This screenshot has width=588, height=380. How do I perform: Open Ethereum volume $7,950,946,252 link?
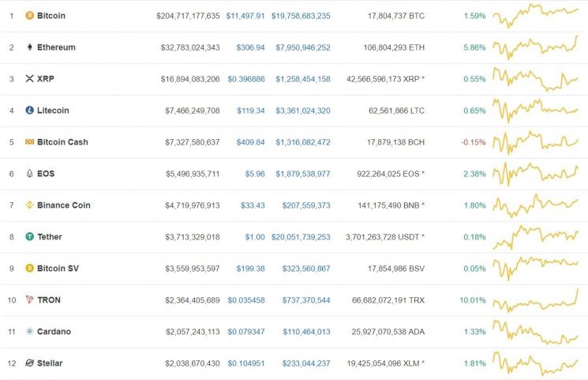302,47
